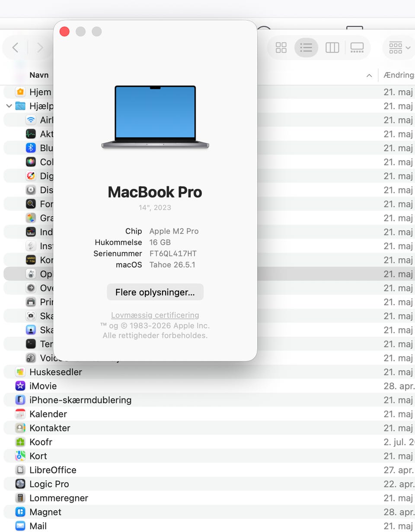This screenshot has height=532, width=415.
Task: Click the Kontakter app icon
Action: (x=20, y=428)
